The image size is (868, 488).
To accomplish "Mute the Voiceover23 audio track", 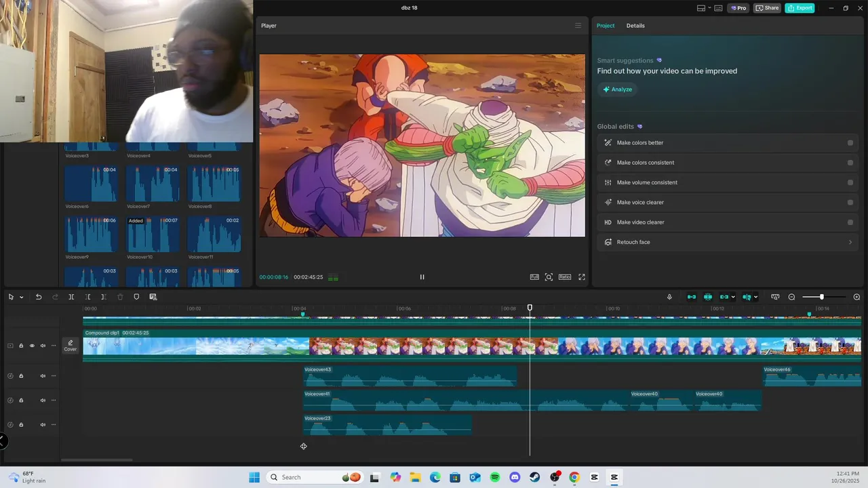I will (x=43, y=425).
